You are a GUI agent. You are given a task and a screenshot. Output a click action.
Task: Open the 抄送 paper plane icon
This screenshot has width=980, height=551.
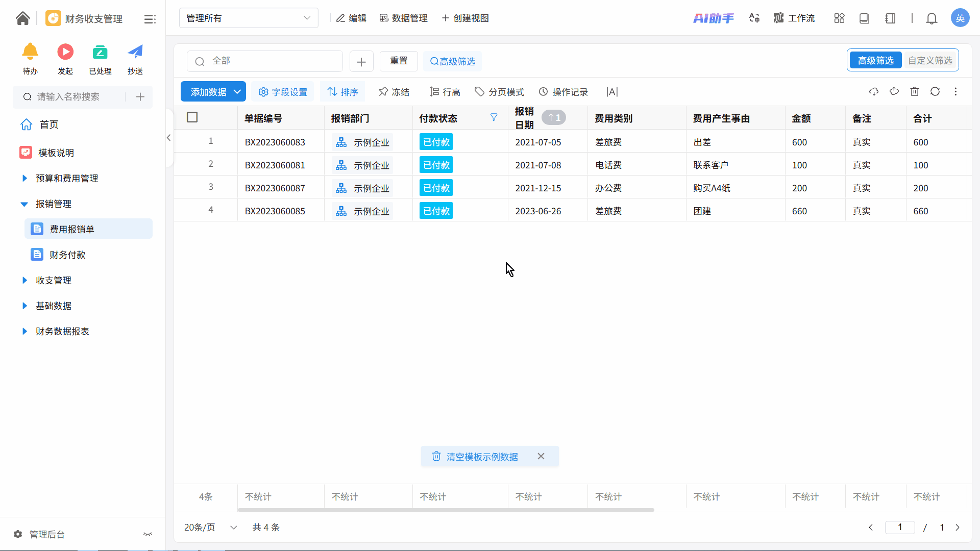pyautogui.click(x=135, y=52)
